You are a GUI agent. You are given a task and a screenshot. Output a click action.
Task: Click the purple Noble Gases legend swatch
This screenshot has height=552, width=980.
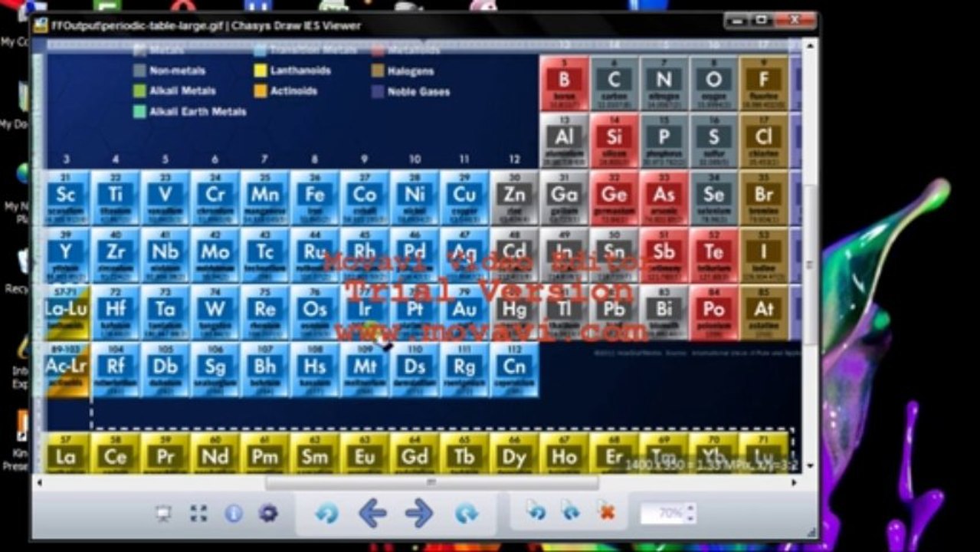point(376,91)
